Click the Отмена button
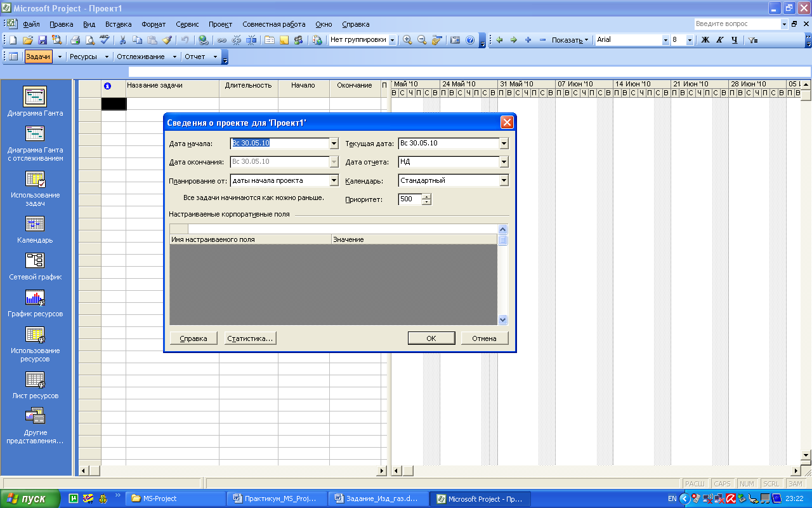This screenshot has height=508, width=812. click(x=485, y=338)
